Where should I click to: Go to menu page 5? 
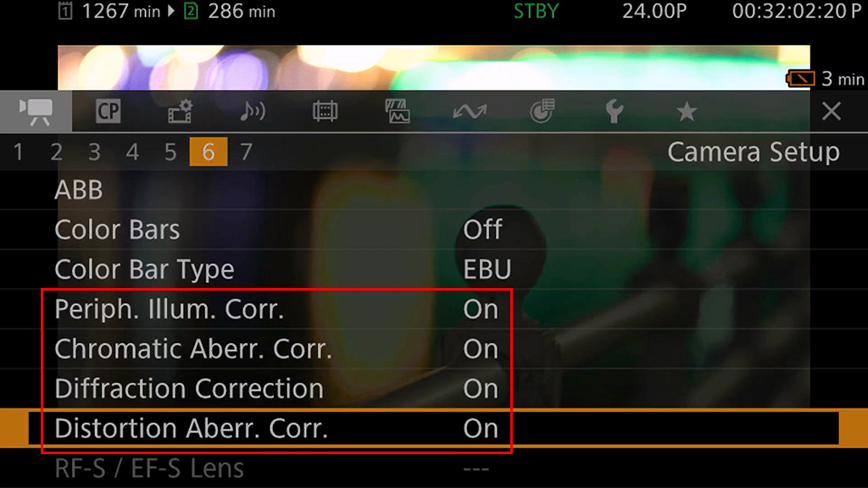tap(170, 152)
